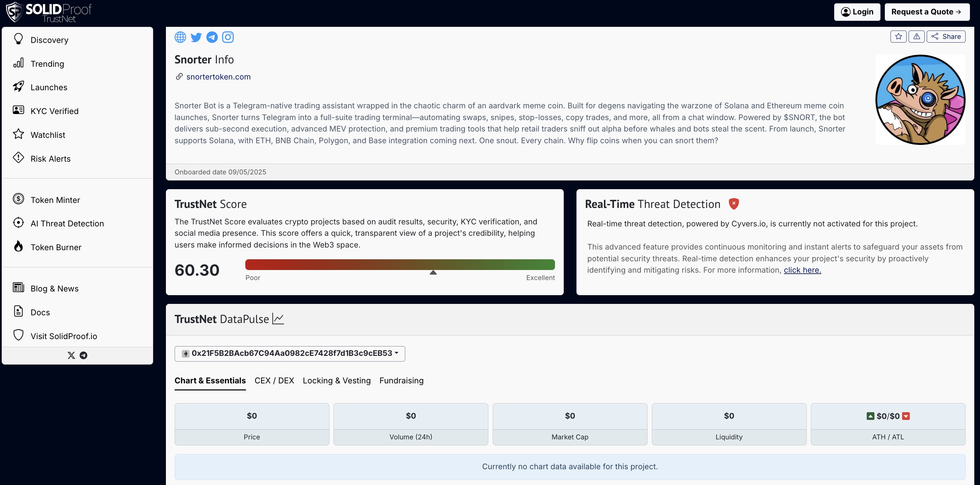Open the snortertoken.com website link

click(x=219, y=76)
